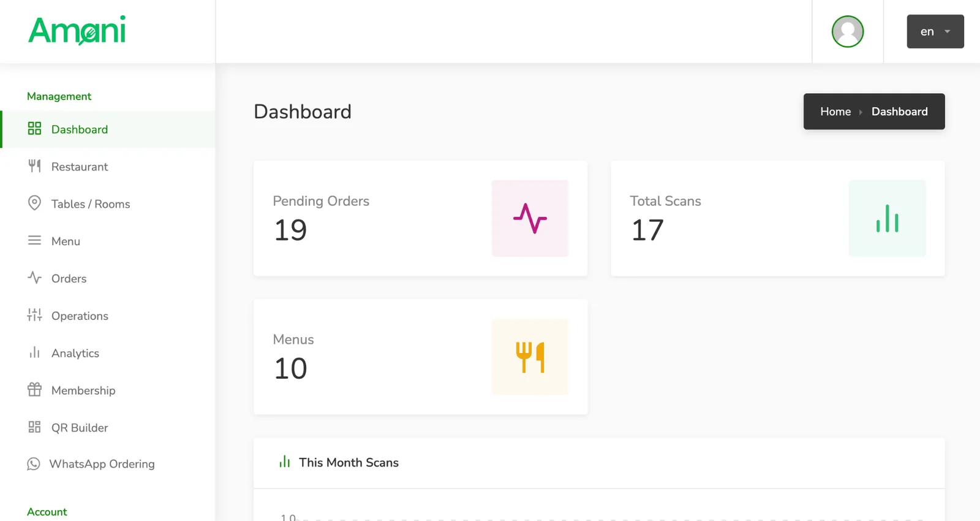Click the Dashboard grid icon in sidebar
The width and height of the screenshot is (980, 521).
coord(34,129)
